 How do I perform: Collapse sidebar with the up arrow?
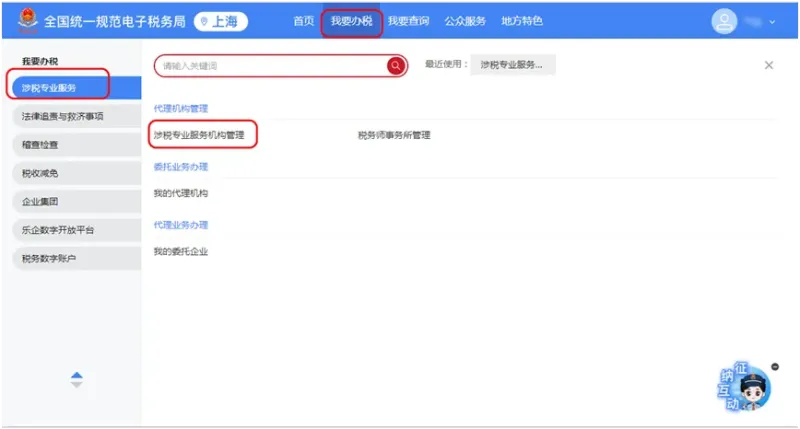click(77, 375)
